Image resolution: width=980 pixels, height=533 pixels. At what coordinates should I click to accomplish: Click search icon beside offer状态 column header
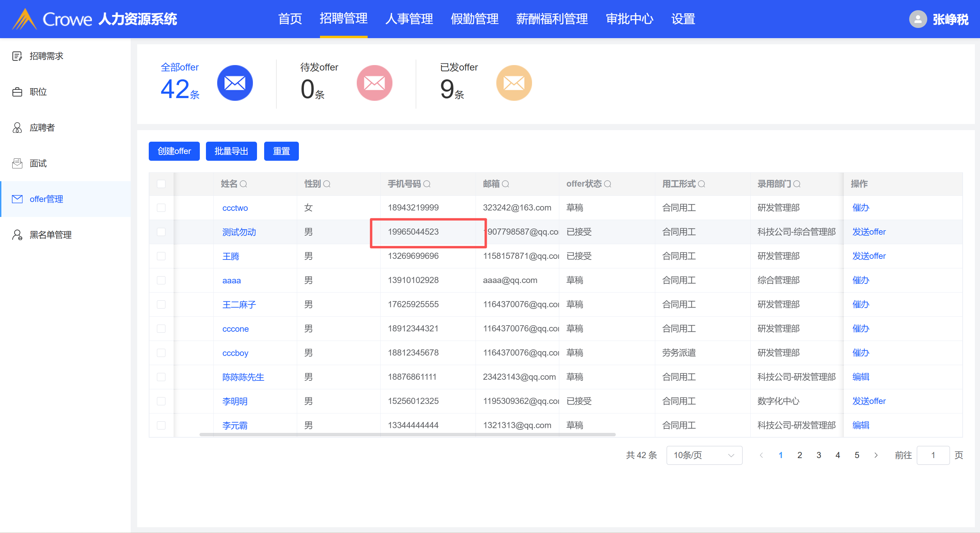pos(608,184)
